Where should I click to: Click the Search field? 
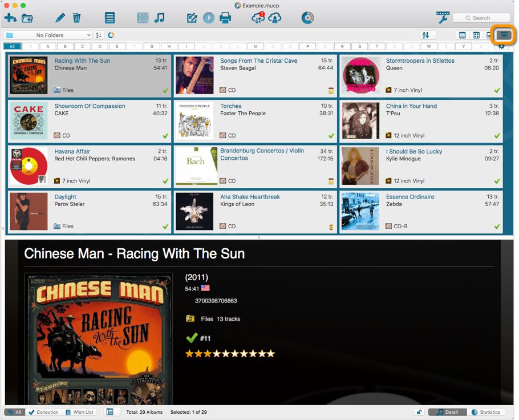481,18
